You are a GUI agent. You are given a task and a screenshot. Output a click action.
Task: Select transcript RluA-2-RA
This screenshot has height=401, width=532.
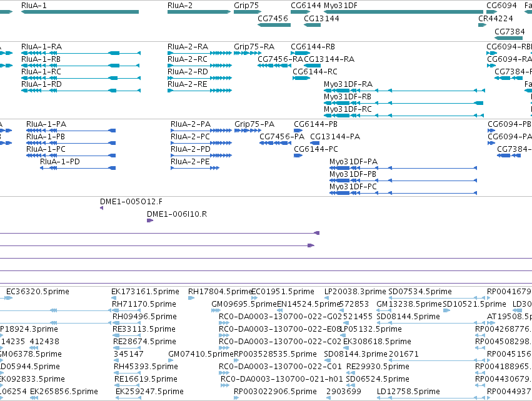pos(200,53)
